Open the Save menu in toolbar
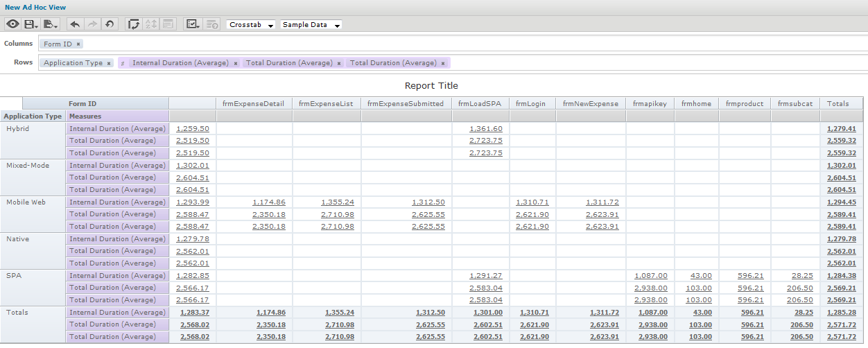868x348 pixels. click(31, 24)
